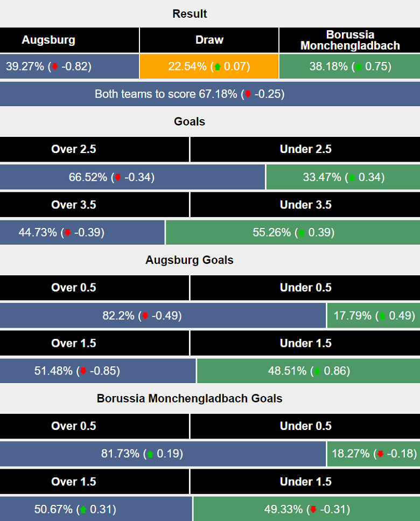
Task: Select the Draw column header
Action: (x=209, y=40)
